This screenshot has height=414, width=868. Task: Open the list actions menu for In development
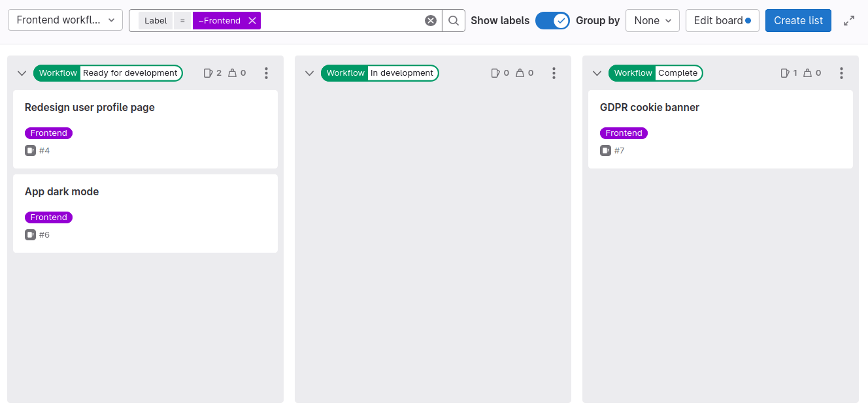click(554, 72)
